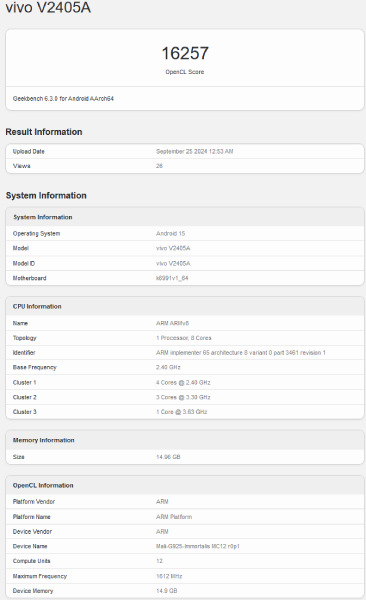Select the "Cluster 3" row label
Screen dimensions: 366x600
(x=25, y=412)
